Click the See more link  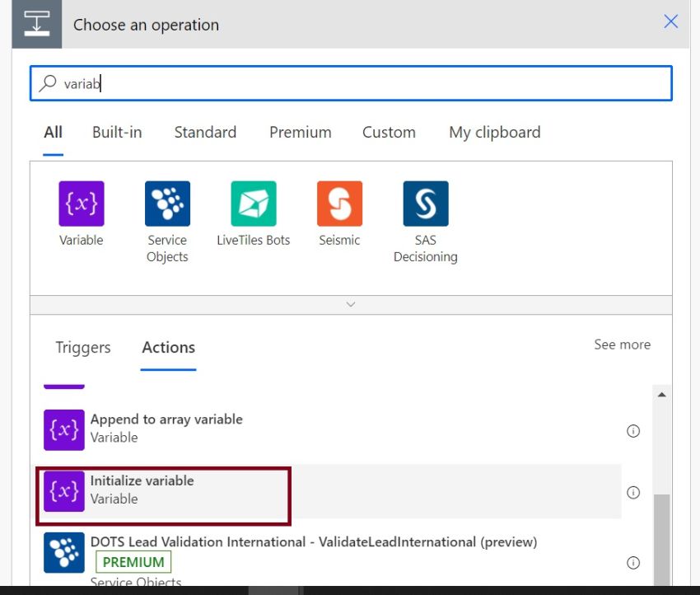coord(622,344)
